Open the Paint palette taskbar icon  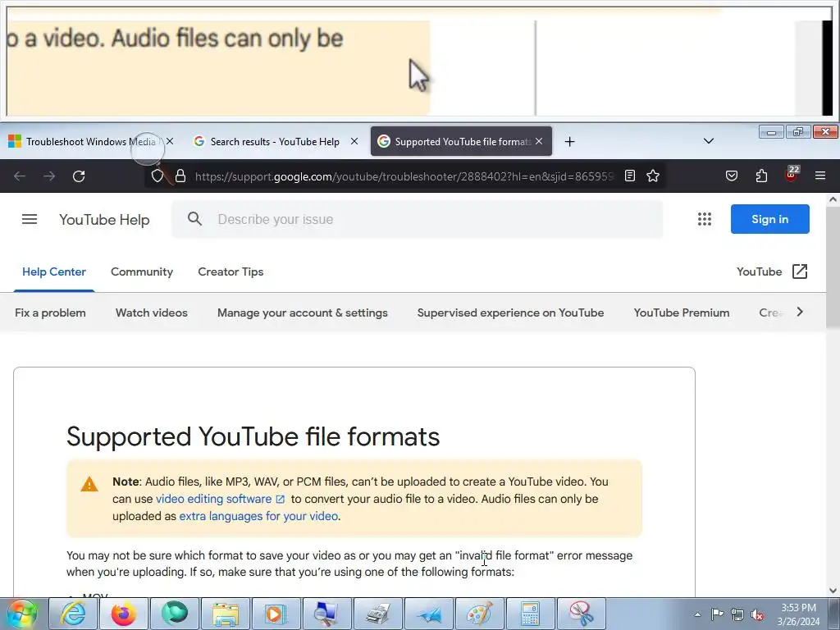[x=479, y=614]
